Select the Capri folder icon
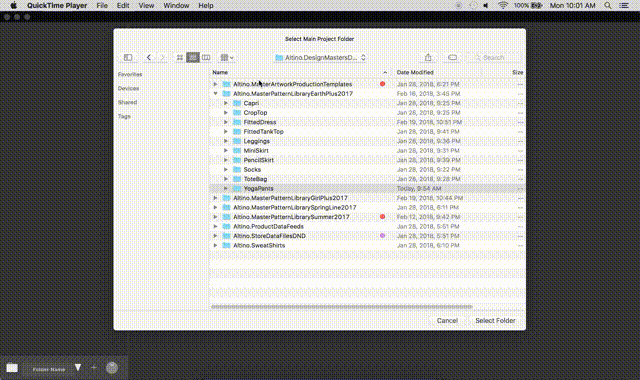 237,103
